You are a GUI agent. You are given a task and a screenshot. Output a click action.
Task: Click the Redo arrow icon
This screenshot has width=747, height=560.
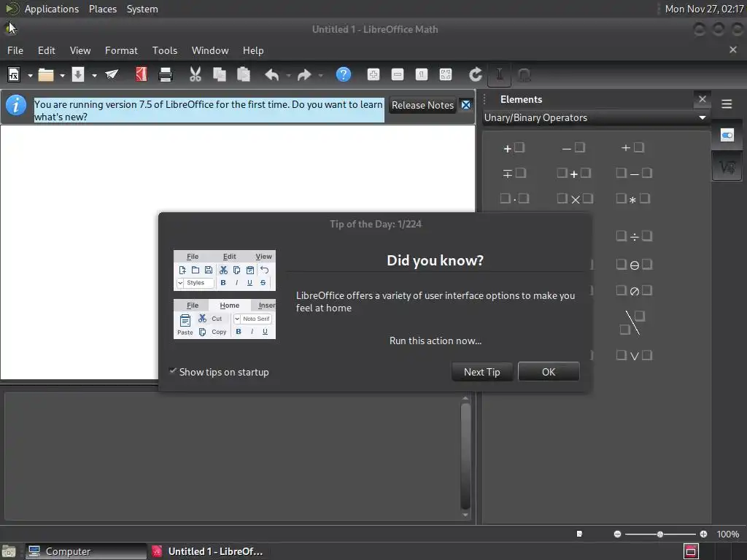coord(304,75)
